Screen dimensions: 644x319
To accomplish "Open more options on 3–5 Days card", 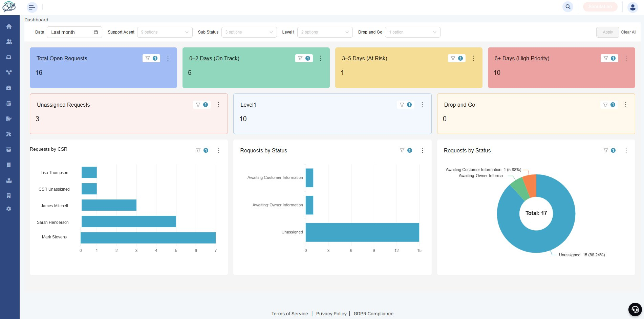I will (473, 58).
